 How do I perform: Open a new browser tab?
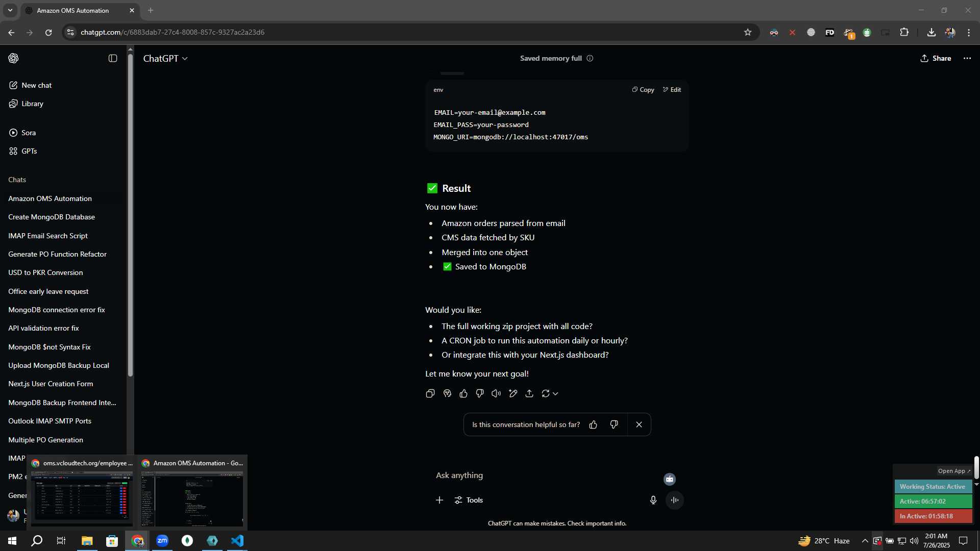pyautogui.click(x=151, y=10)
